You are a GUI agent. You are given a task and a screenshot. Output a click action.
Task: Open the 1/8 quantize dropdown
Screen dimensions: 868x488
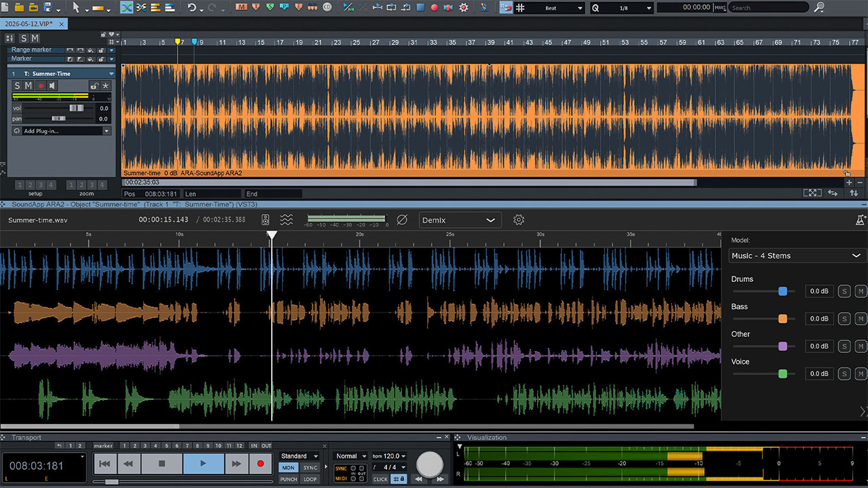click(x=622, y=7)
